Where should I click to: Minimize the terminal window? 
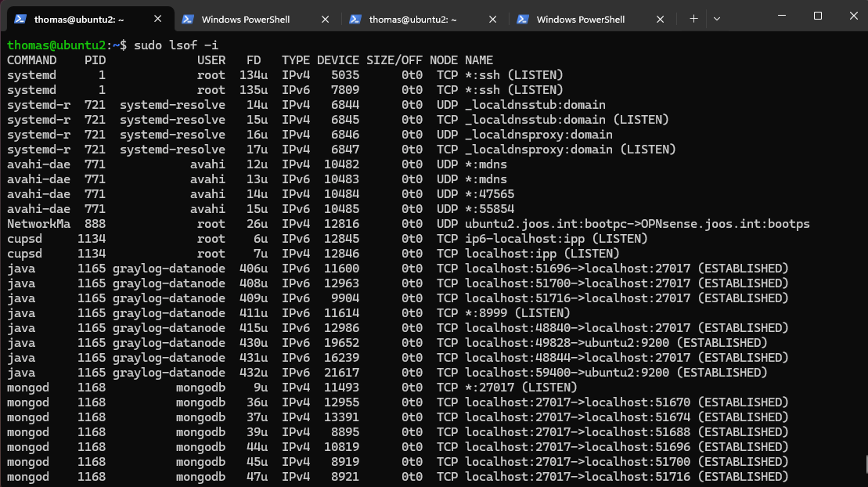click(781, 16)
